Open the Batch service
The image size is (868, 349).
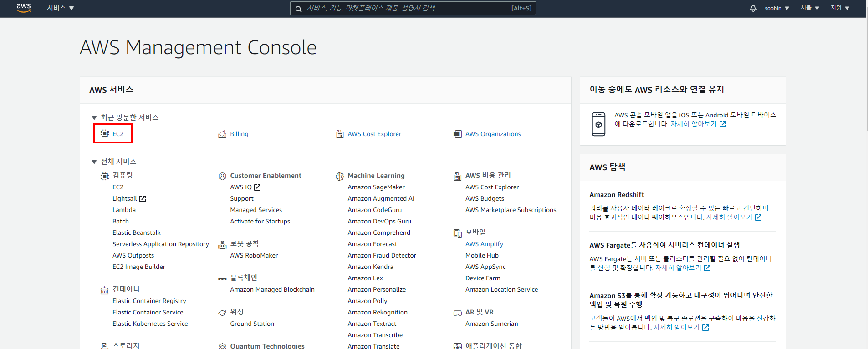[x=121, y=221]
